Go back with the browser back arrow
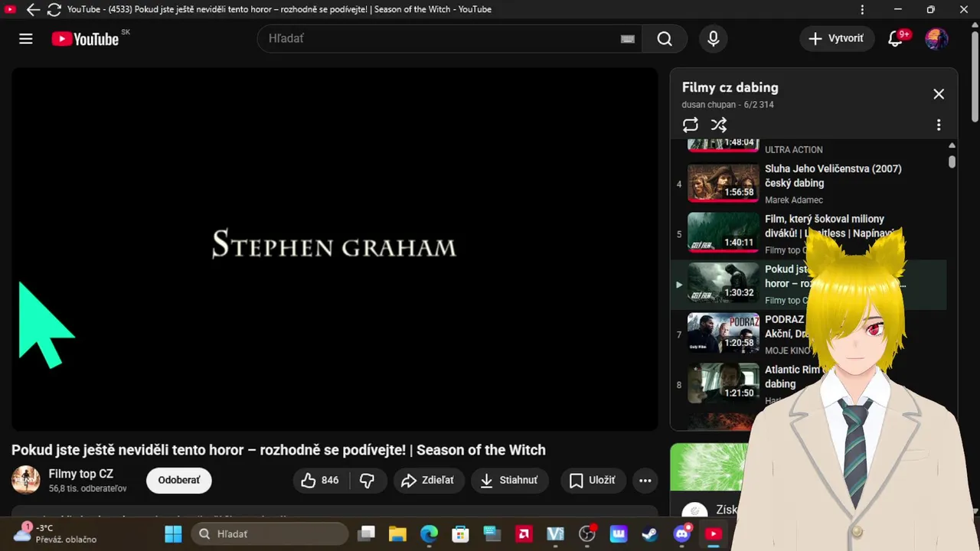The width and height of the screenshot is (980, 551). point(33,9)
